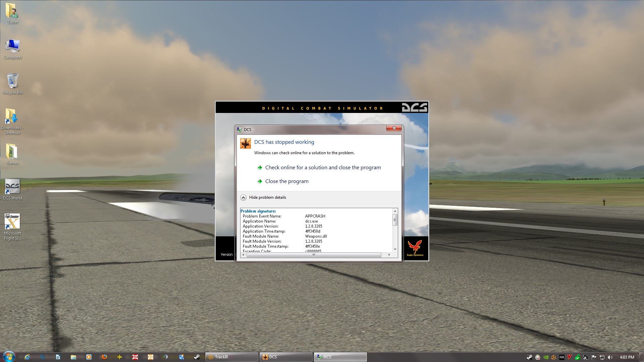Switch to DCS error dialog taskbar button

click(x=340, y=357)
